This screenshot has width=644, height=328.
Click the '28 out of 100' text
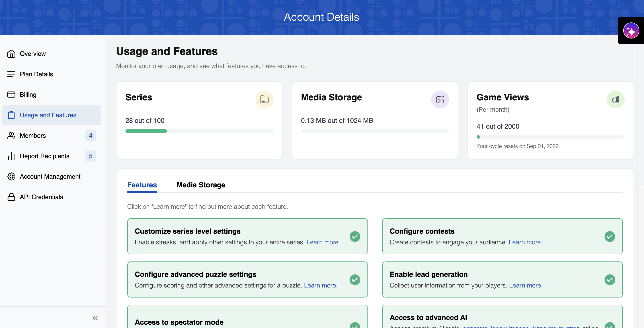point(145,121)
